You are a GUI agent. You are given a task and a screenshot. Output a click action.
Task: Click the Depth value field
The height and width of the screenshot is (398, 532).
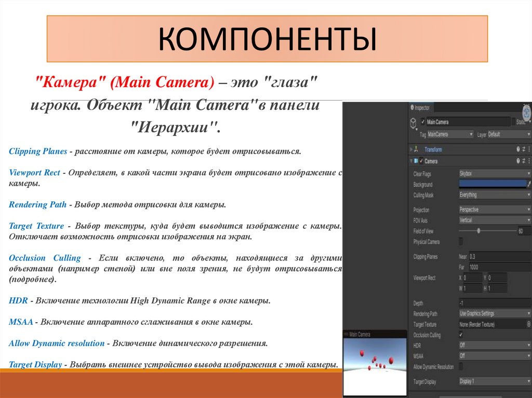495,303
